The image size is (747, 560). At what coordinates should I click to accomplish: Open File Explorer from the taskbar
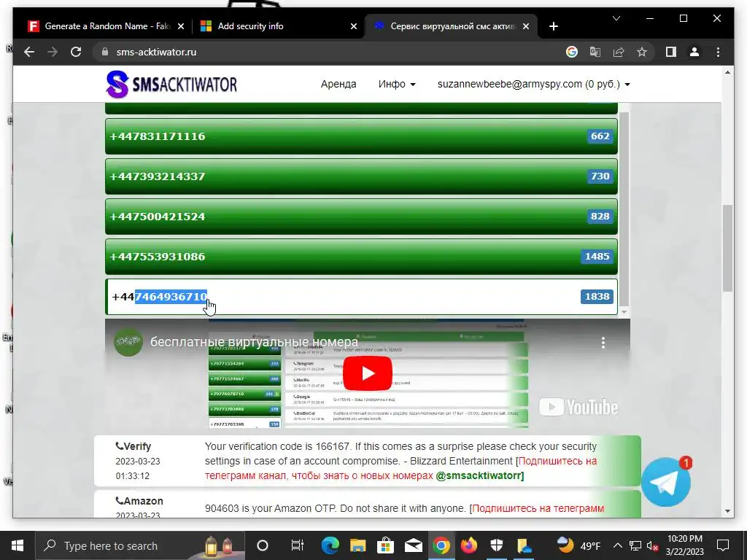point(357,545)
